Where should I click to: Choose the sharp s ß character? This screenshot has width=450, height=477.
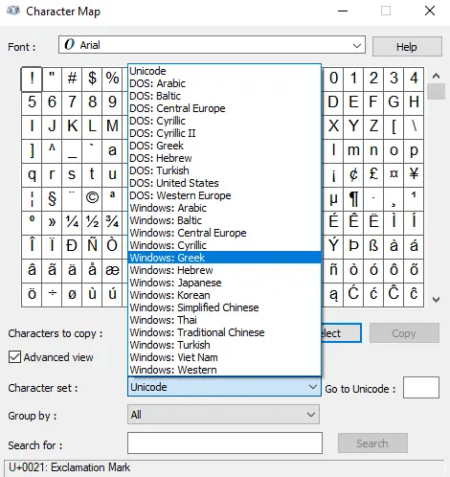[373, 246]
